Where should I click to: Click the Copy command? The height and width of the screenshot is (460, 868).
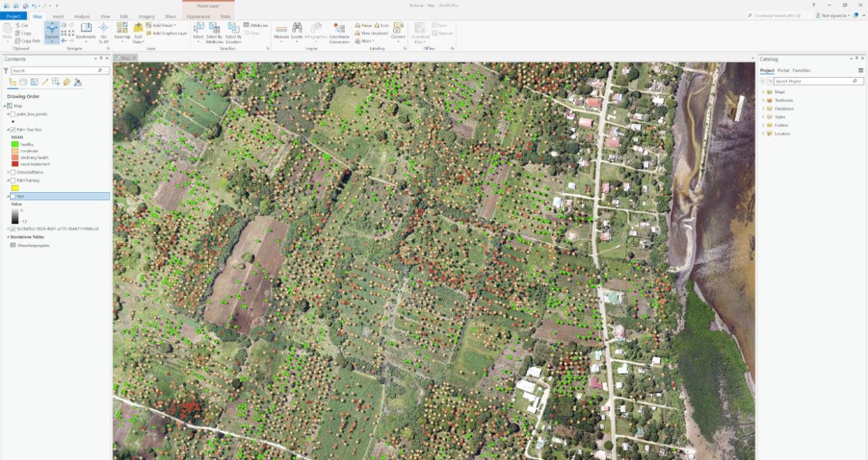tap(23, 33)
